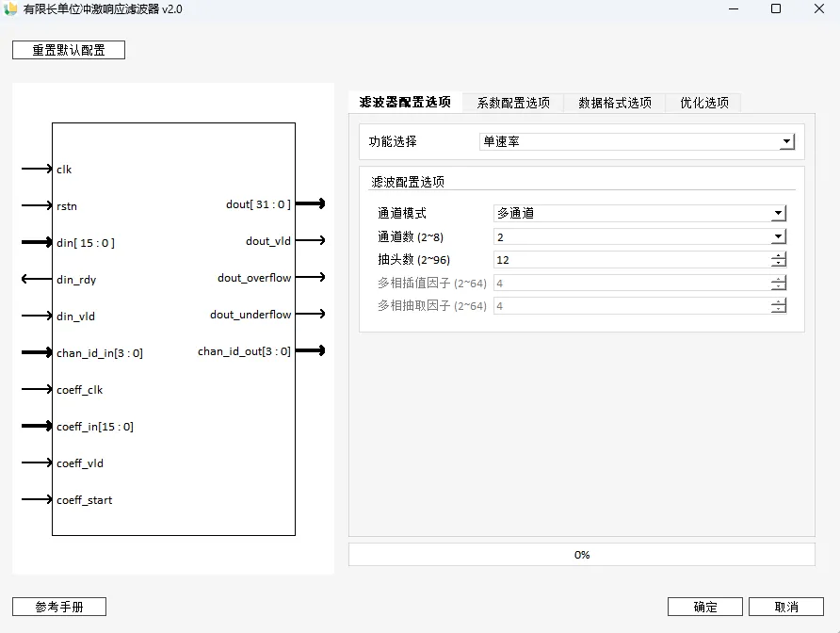Click the rstn port label

pos(67,206)
